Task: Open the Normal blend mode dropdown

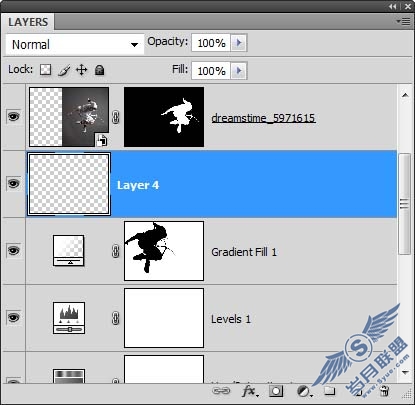Action: click(75, 44)
